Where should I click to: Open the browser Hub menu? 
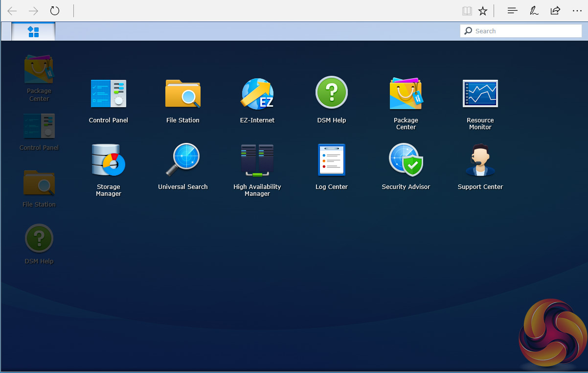512,11
